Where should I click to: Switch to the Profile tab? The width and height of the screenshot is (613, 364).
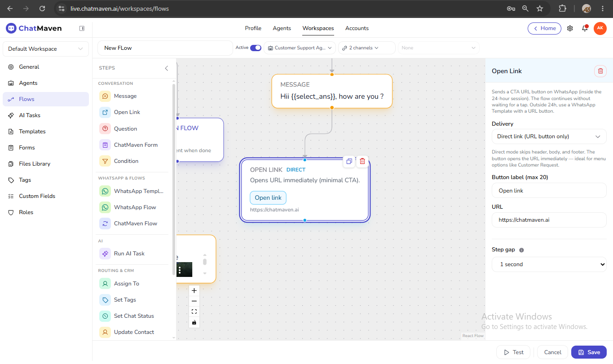[253, 28]
